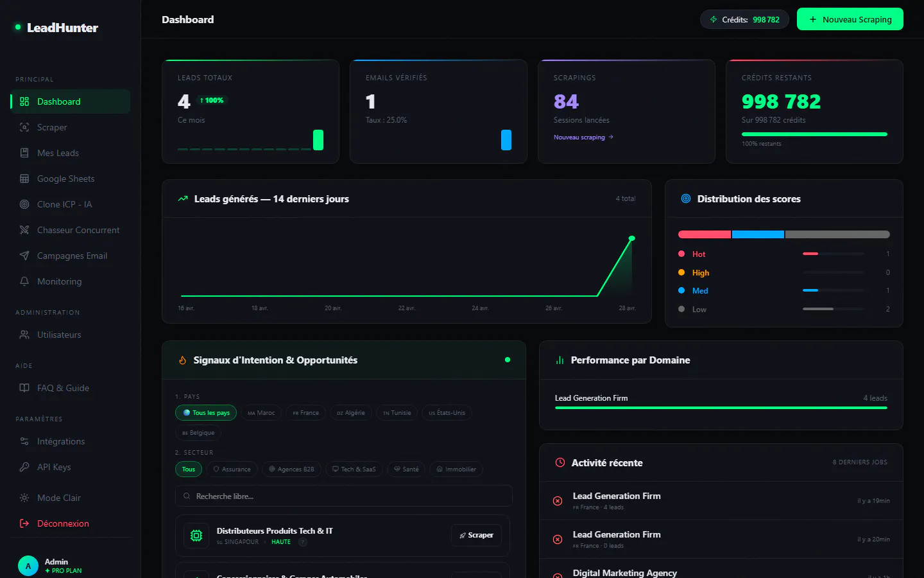Screen dimensions: 924x578
Task: Select the France country filter
Action: tap(305, 413)
